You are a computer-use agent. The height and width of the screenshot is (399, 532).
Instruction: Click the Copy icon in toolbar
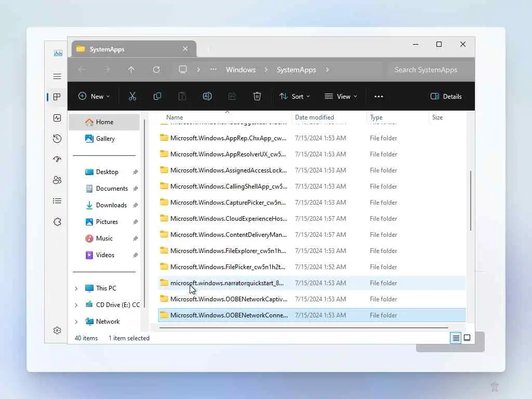[x=157, y=96]
